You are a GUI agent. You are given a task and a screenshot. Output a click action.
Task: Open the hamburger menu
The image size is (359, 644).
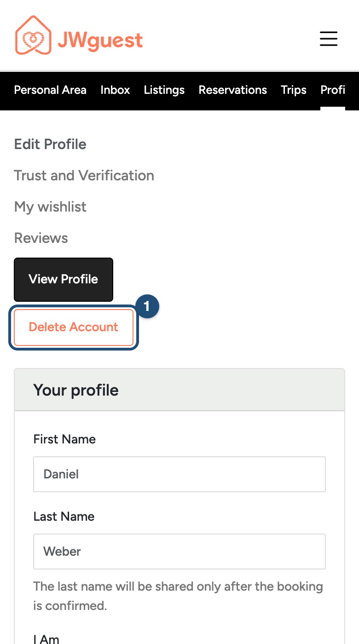[329, 39]
